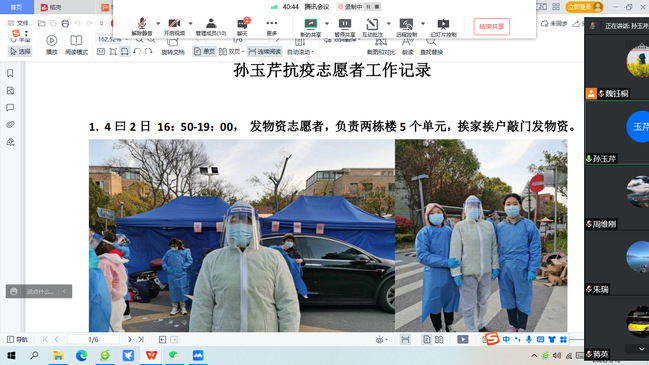
Task: Expand the 互动批注 options arrow
Action: point(388,24)
